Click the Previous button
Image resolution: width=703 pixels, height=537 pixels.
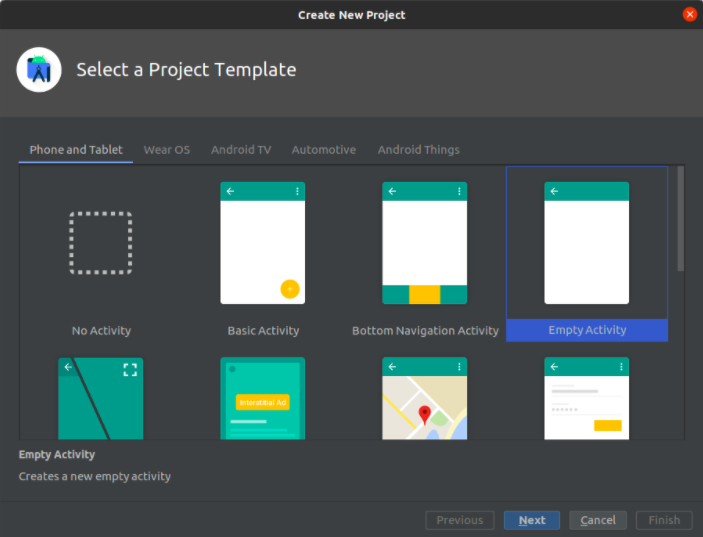click(460, 520)
